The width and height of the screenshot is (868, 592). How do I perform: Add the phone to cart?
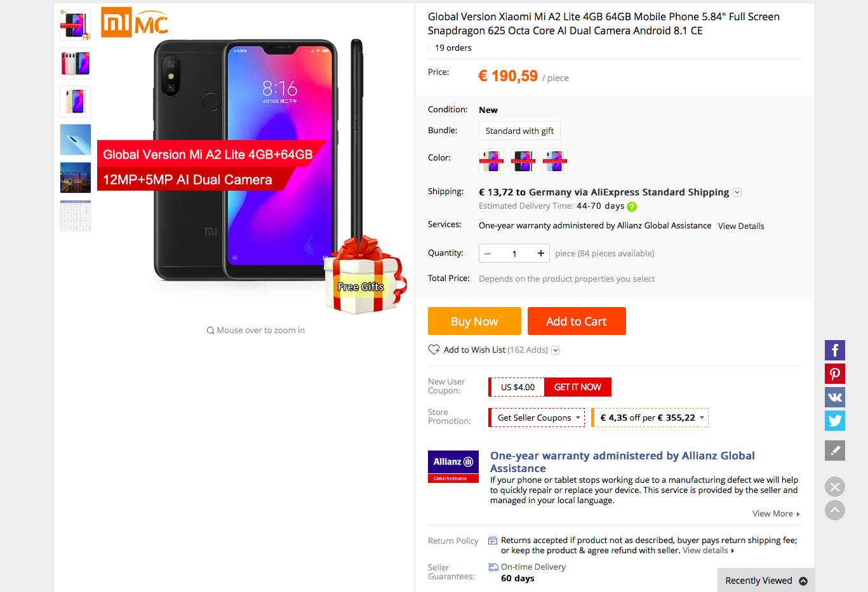577,321
